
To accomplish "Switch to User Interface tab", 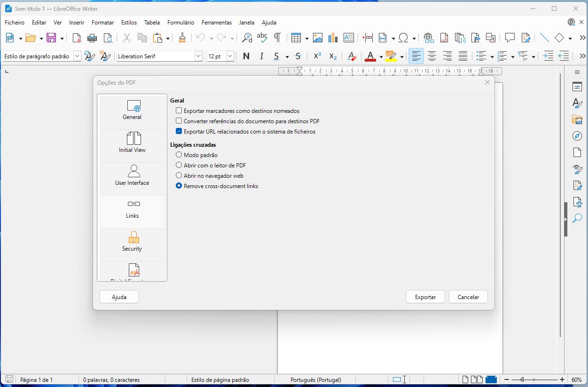I will coord(133,179).
